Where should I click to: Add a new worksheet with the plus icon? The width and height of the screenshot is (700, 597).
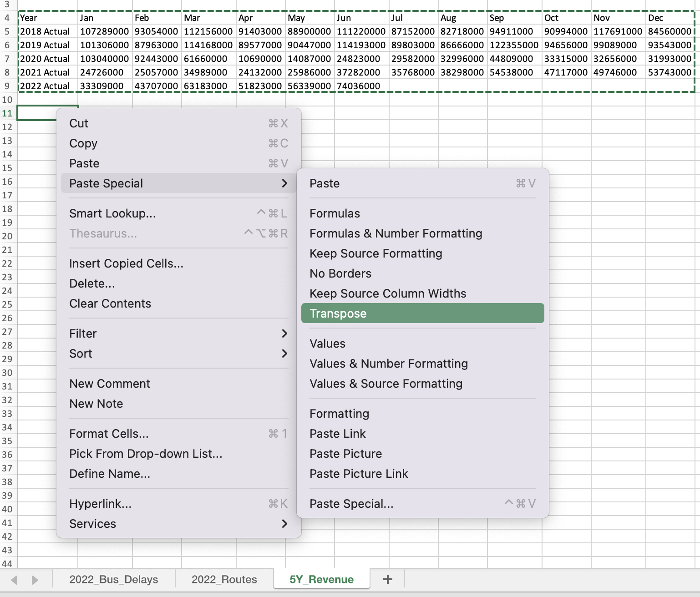pyautogui.click(x=387, y=579)
